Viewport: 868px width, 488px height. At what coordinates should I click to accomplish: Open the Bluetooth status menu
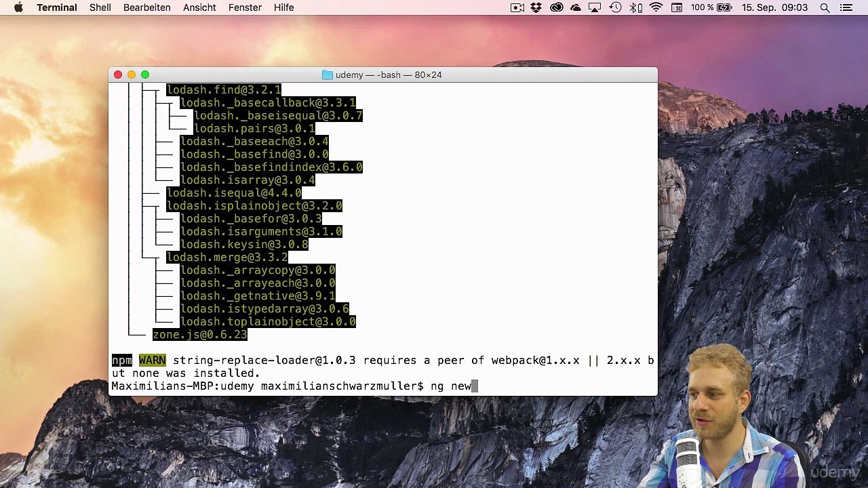[635, 7]
